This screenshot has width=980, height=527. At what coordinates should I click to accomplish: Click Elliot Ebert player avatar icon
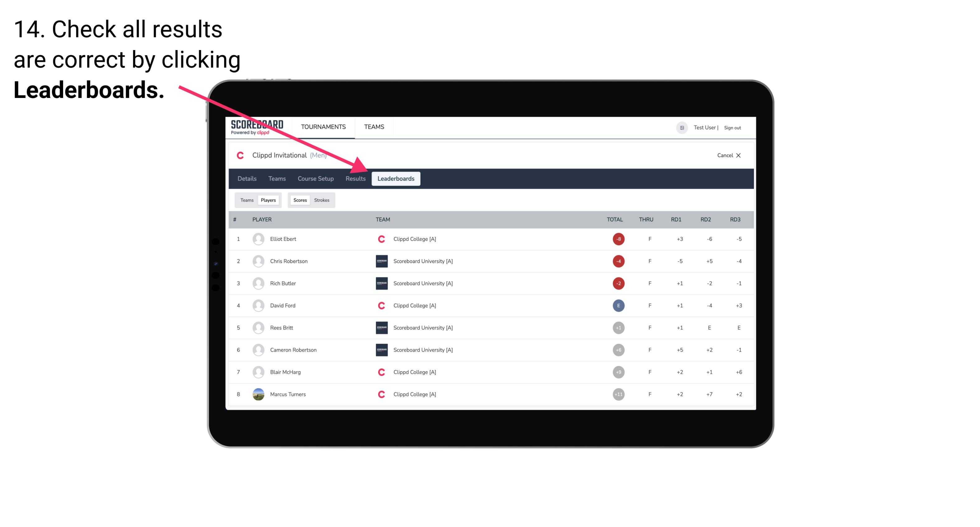(258, 239)
